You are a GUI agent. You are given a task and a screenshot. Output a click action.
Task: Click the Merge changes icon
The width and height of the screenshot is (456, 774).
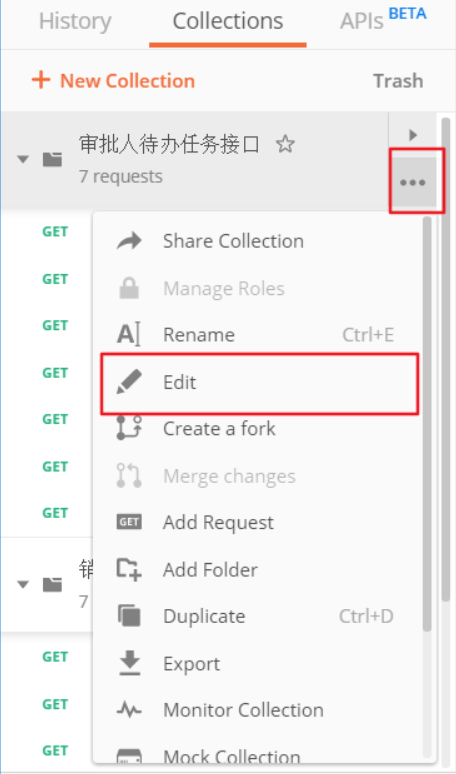(x=129, y=475)
